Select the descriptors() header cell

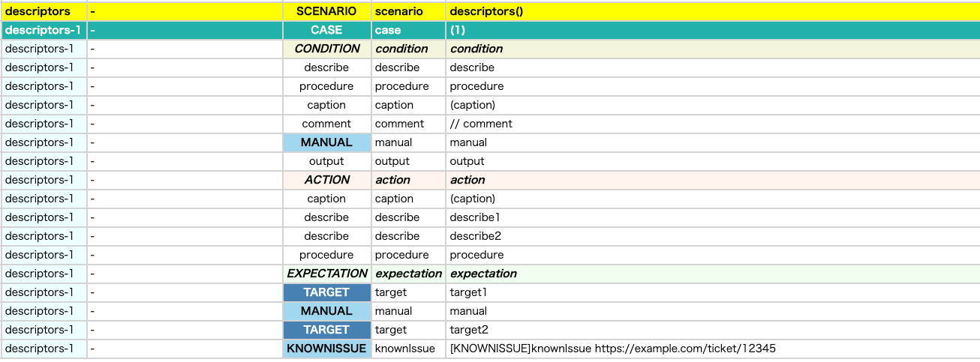[x=713, y=11]
